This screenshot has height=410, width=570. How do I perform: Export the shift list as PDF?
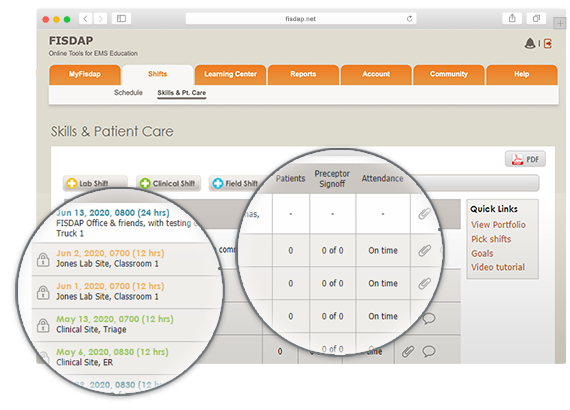[525, 159]
